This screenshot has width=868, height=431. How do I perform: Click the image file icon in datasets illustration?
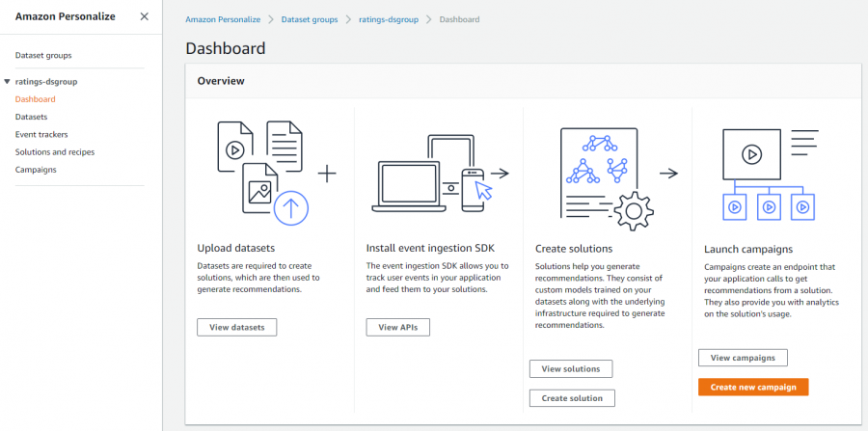260,188
